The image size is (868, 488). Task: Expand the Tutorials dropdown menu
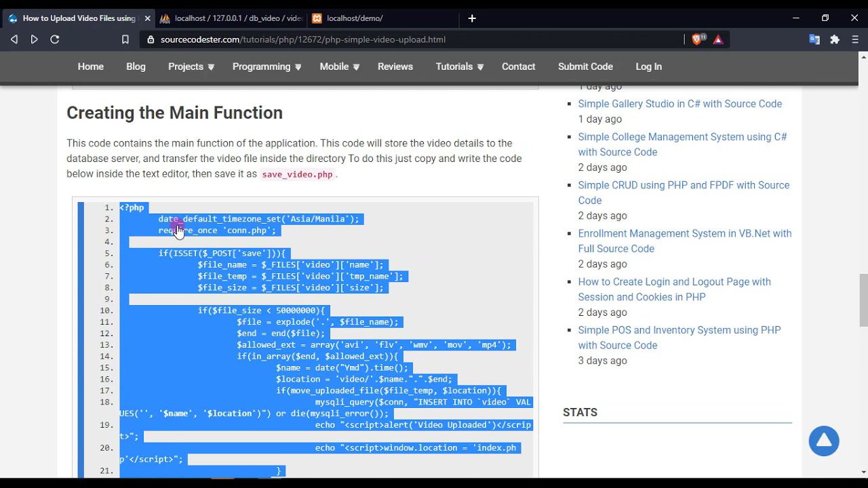click(459, 66)
